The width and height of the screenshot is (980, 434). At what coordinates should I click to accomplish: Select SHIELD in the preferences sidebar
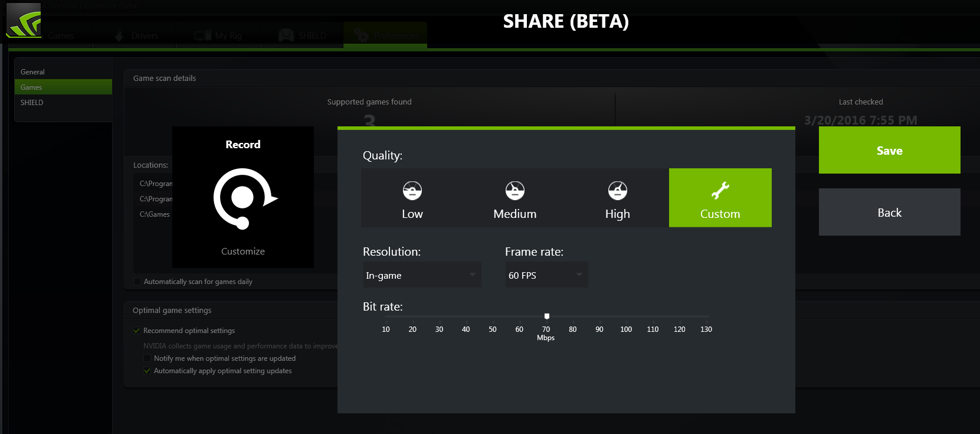pos(63,103)
